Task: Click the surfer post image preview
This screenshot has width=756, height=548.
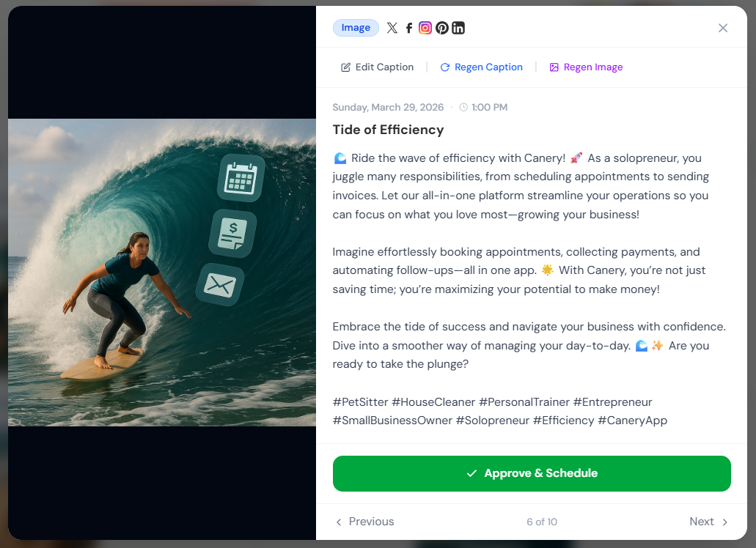Action: point(162,273)
